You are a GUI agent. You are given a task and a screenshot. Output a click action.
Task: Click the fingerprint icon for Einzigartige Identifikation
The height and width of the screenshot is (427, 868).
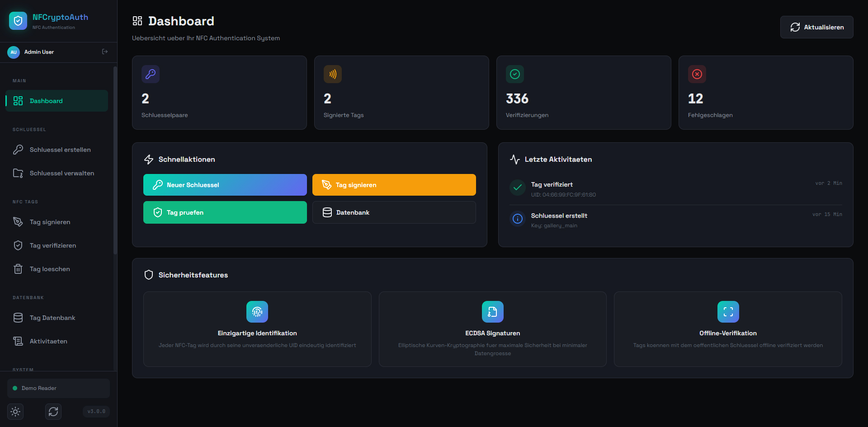[x=257, y=312]
